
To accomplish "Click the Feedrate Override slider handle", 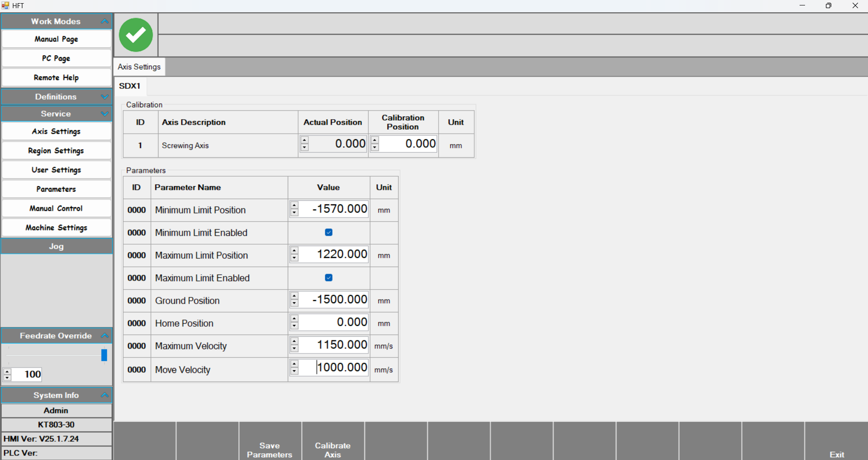I will (x=104, y=355).
